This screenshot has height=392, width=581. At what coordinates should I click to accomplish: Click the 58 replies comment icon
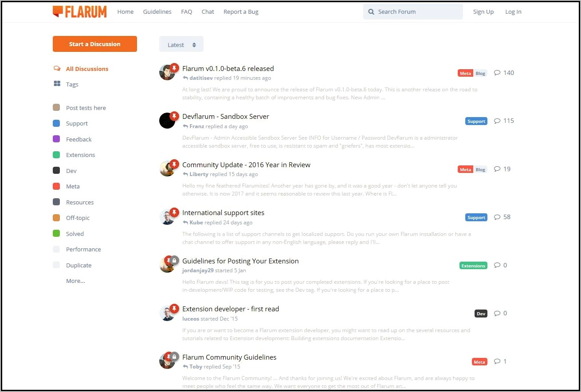(497, 217)
